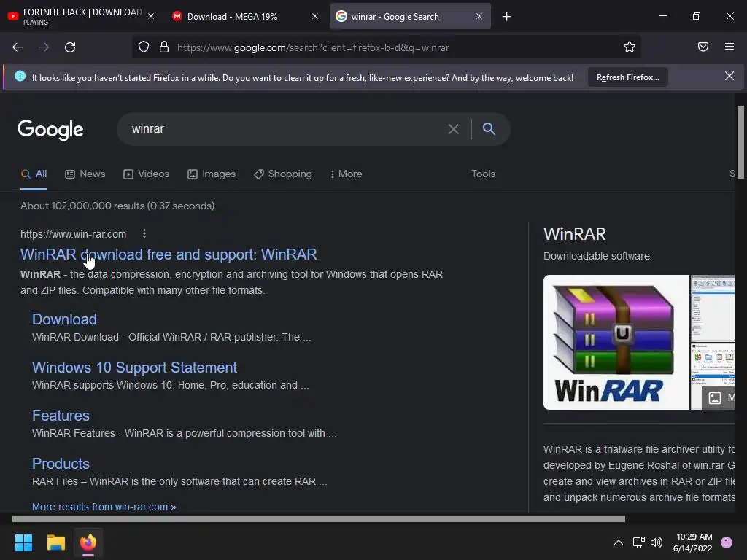Bookmark this page with the star icon
The width and height of the screenshot is (747, 560).
coord(630,47)
